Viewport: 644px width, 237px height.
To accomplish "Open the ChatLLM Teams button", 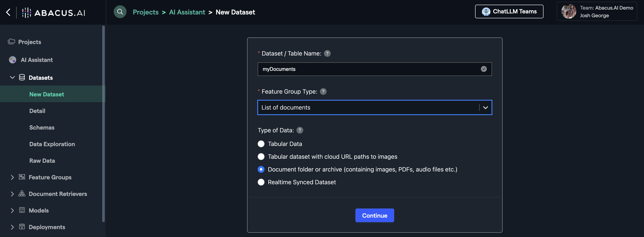I will [x=509, y=11].
